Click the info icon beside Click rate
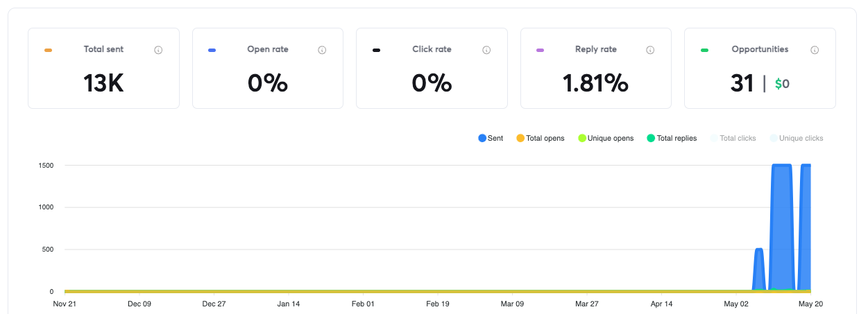 point(486,50)
